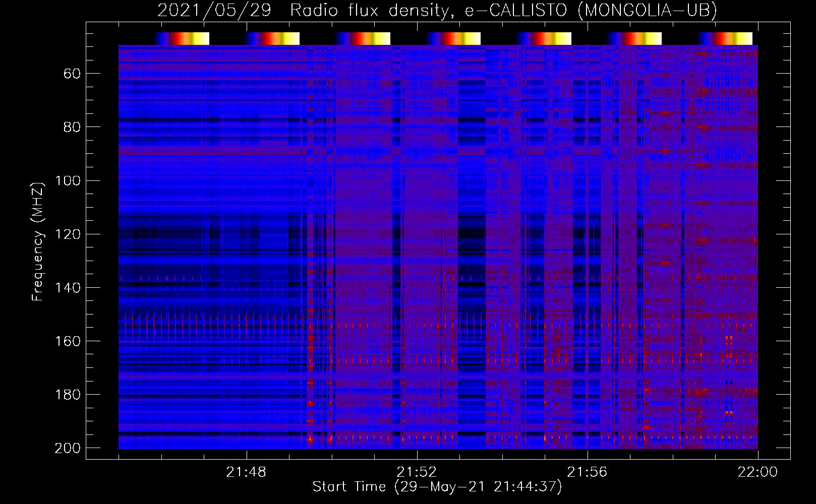The height and width of the screenshot is (504, 816).
Task: Click the 80 MHz frequency tick label
Action: (72, 127)
